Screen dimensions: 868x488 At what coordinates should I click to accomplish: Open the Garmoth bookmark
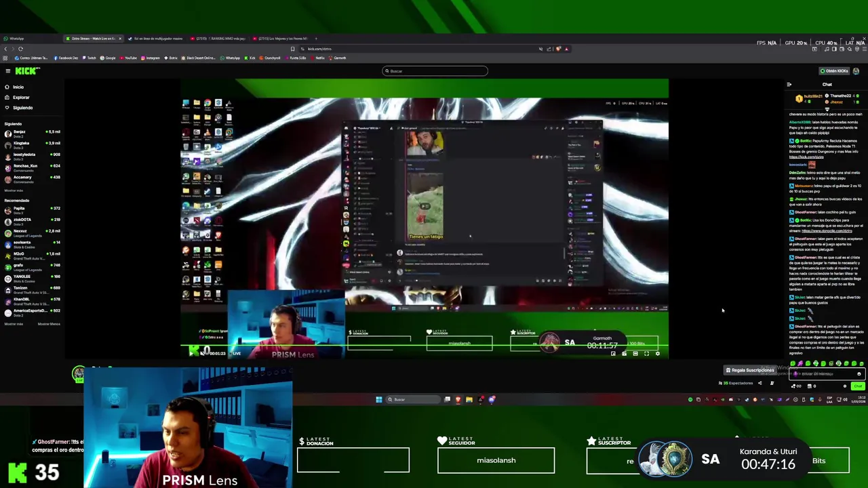(338, 58)
